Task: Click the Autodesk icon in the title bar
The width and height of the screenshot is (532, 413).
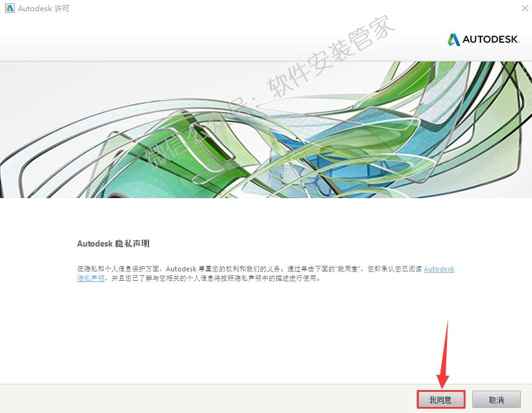Action: click(x=9, y=9)
